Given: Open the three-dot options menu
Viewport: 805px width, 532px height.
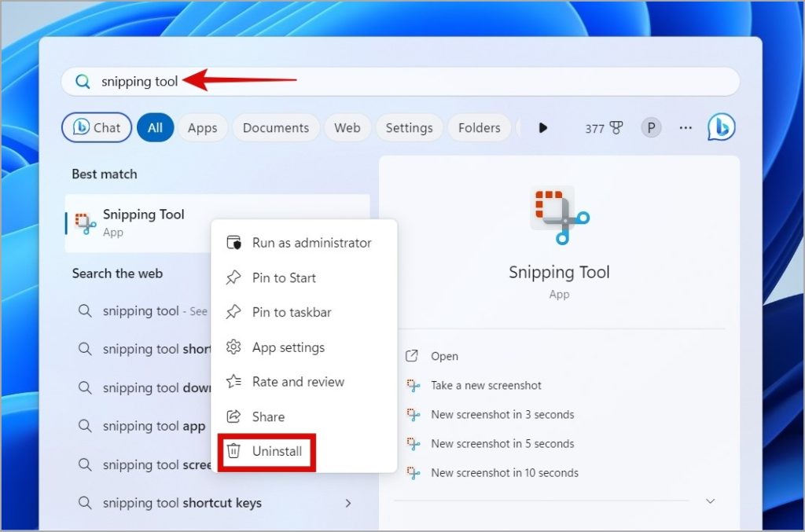Looking at the screenshot, I should click(x=686, y=128).
